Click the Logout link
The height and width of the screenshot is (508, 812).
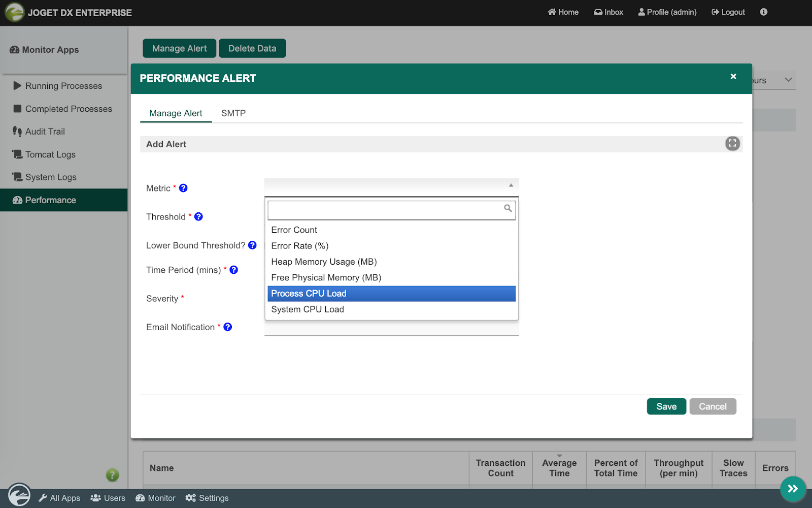coord(728,12)
